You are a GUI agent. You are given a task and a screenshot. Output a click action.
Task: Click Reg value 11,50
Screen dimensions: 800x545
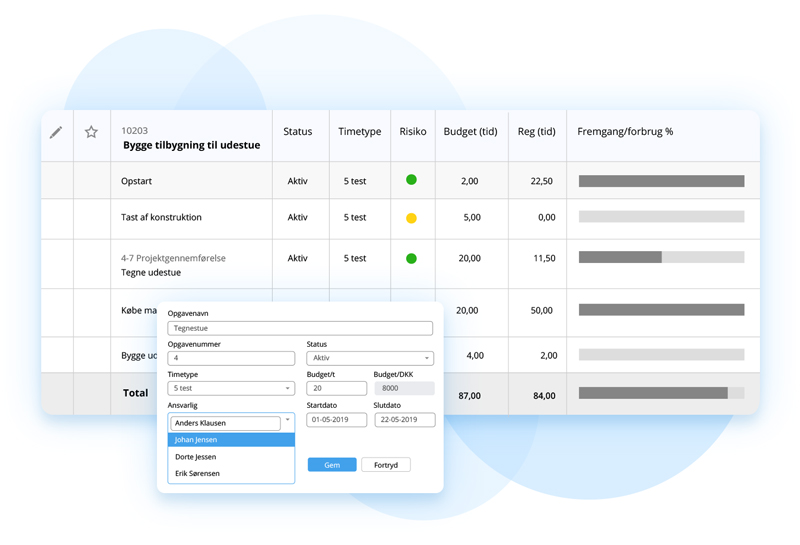click(544, 258)
